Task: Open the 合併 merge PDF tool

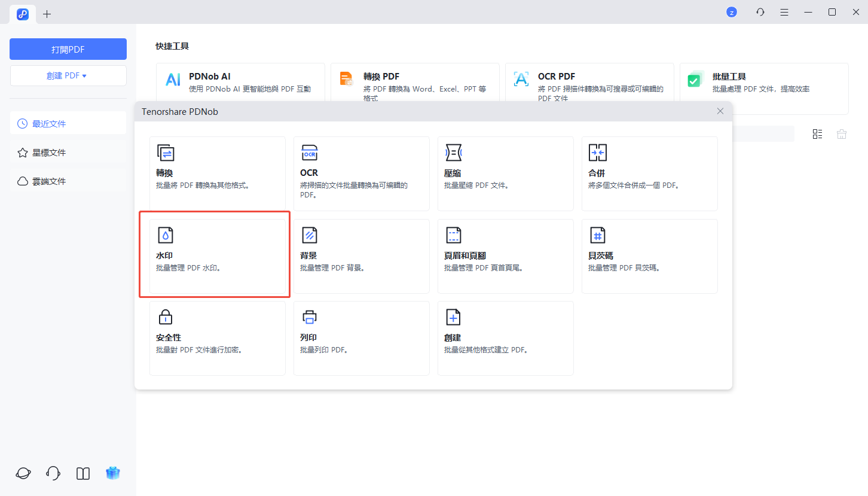Action: pos(649,174)
